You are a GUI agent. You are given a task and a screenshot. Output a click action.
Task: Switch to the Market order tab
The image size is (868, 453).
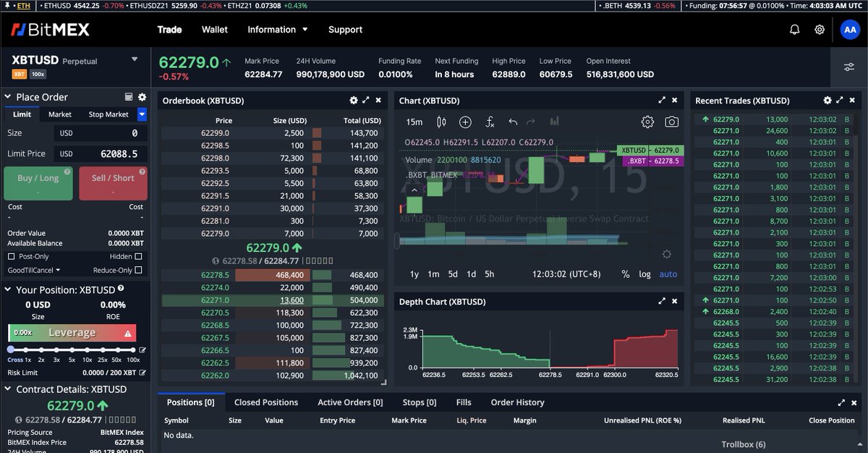(x=60, y=114)
